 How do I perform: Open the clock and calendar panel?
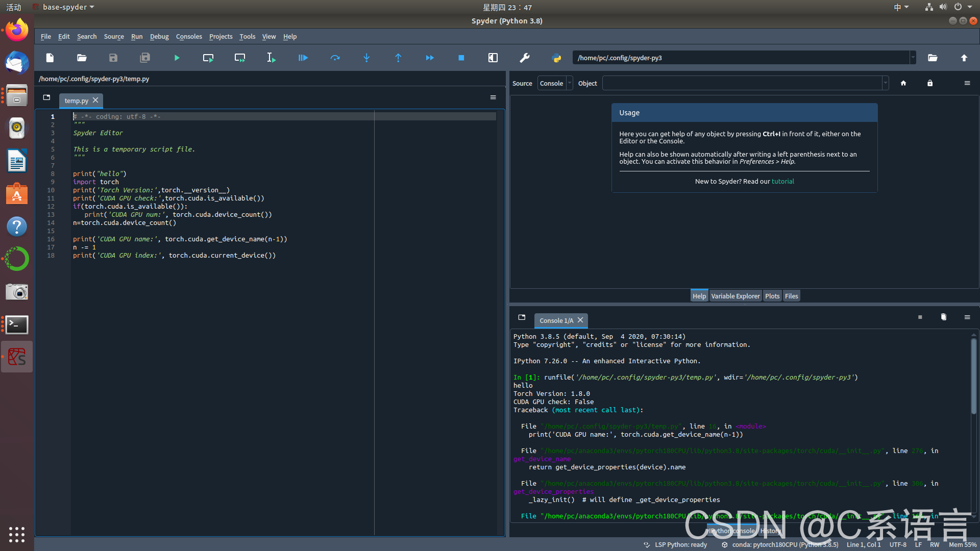coord(507,7)
